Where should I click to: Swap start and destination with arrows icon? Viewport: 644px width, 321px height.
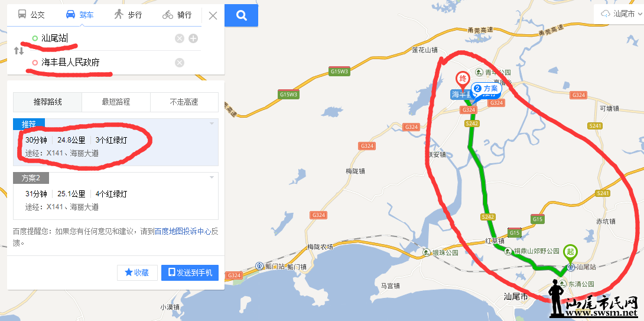pyautogui.click(x=19, y=51)
